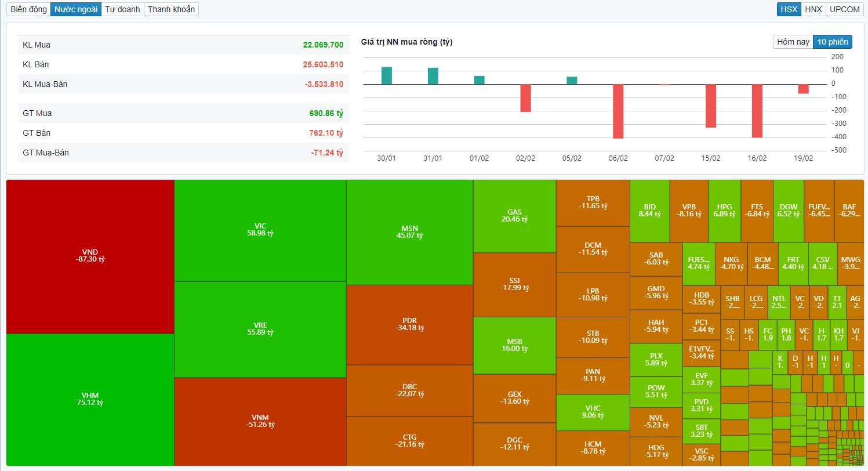Viewport: 868px width, 471px height.
Task: Select the LPB treemap tile
Action: (x=593, y=295)
